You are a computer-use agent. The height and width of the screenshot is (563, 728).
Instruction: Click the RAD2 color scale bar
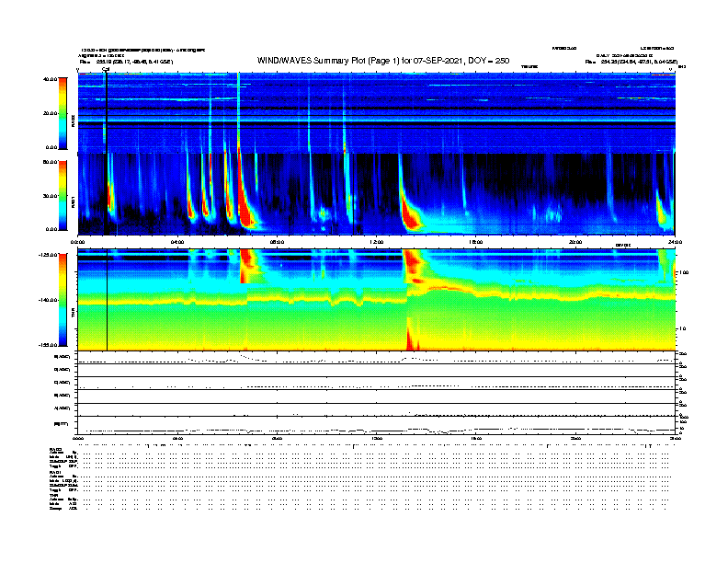[x=63, y=113]
